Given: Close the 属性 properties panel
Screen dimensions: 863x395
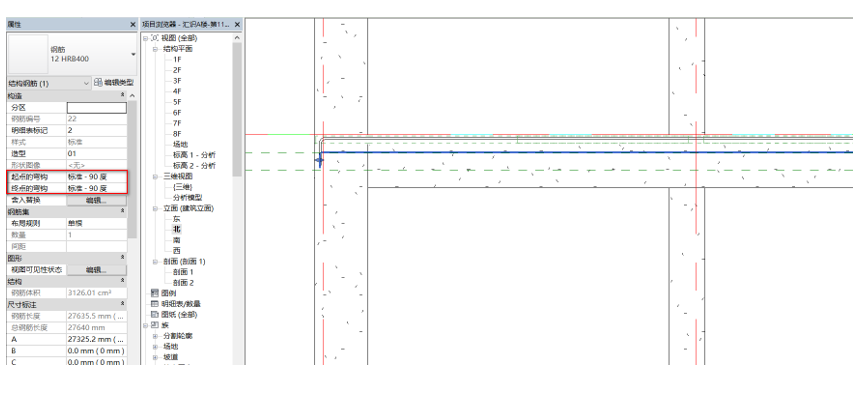Looking at the screenshot, I should pyautogui.click(x=133, y=25).
